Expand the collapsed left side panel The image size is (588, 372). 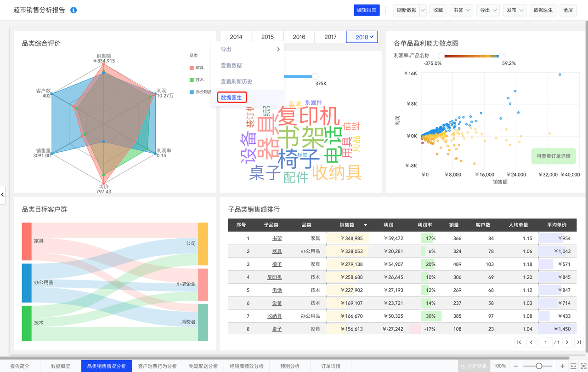(x=3, y=195)
